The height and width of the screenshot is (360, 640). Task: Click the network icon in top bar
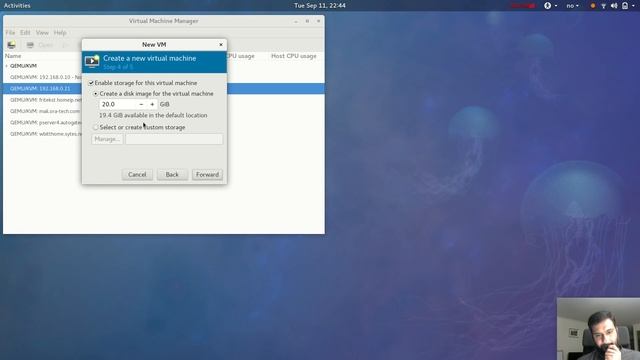(x=603, y=6)
